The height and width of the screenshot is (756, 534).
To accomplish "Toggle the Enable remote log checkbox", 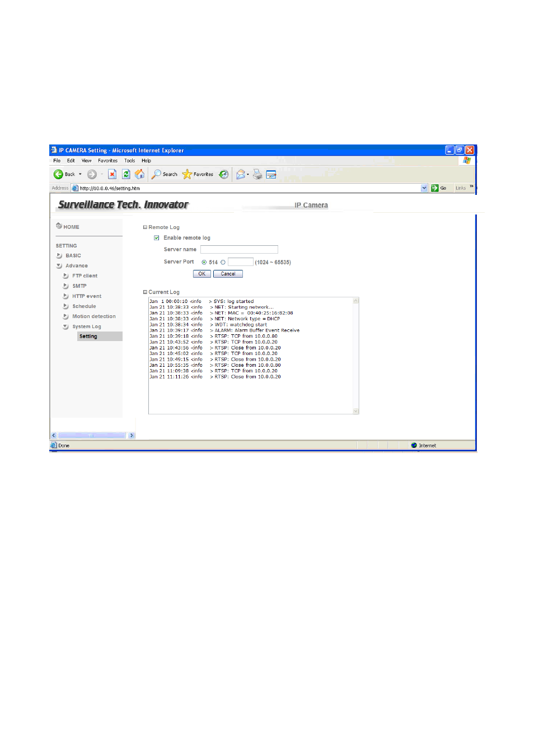I will [x=157, y=238].
